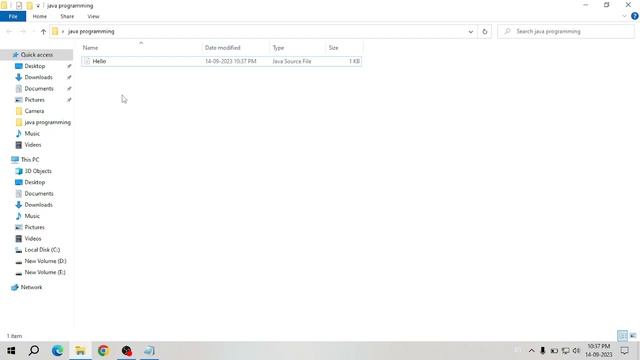Refresh the java programming folder
Viewport: 640px width, 360px height.
click(x=484, y=31)
